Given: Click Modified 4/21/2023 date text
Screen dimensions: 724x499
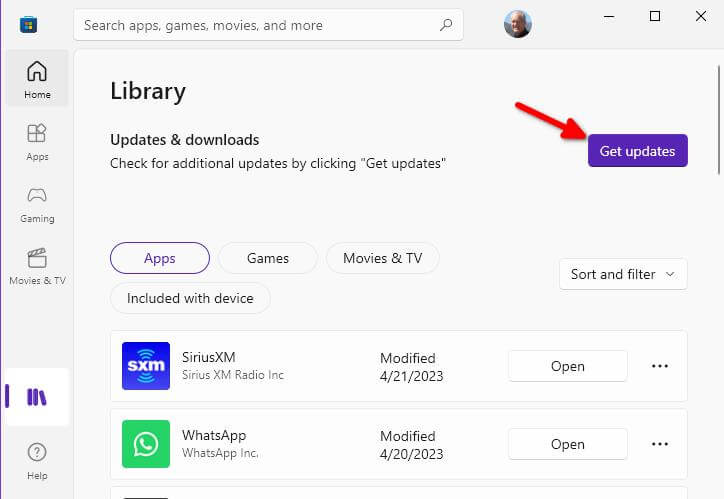Looking at the screenshot, I should coord(411,367).
